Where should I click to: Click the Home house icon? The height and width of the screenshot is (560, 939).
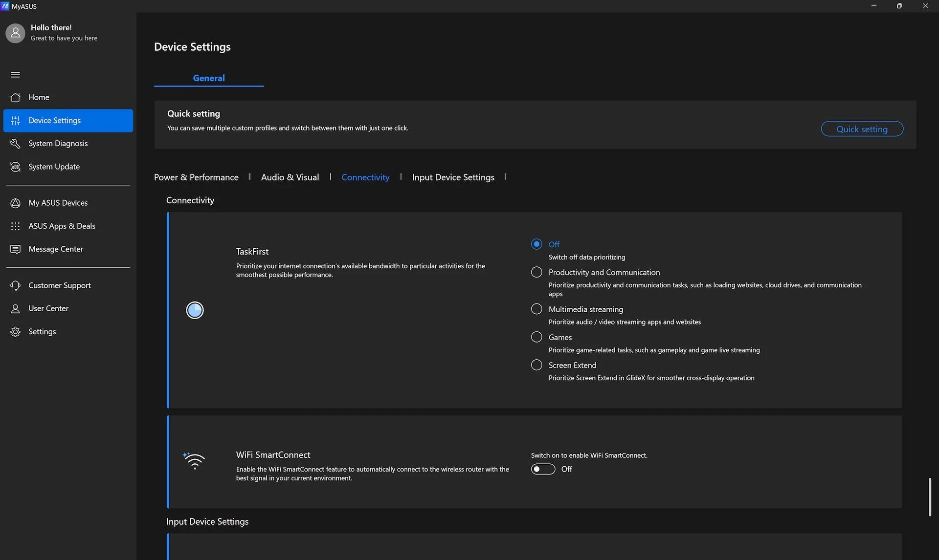15,97
